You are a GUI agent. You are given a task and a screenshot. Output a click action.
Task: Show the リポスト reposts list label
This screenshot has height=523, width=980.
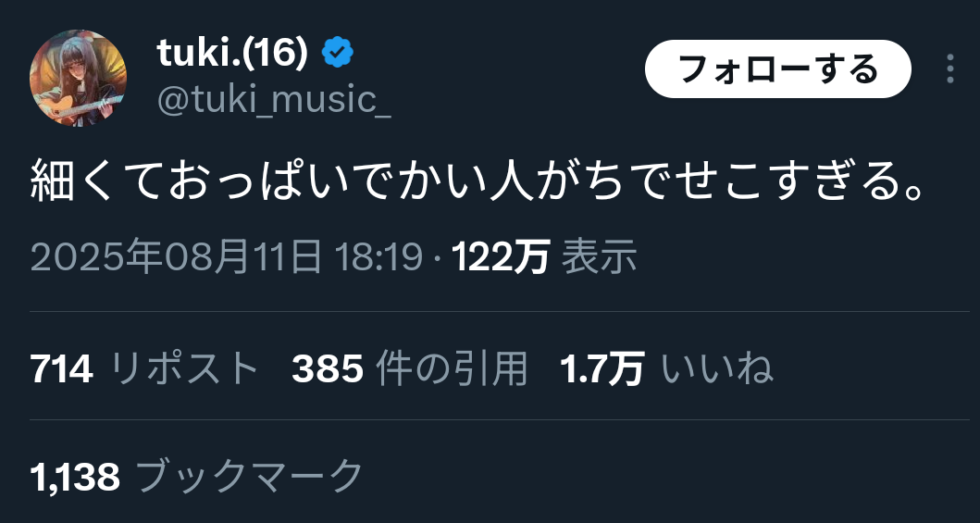[x=184, y=368]
